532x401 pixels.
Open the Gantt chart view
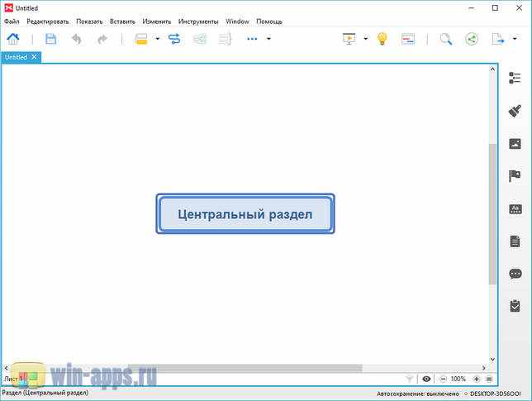pyautogui.click(x=408, y=39)
